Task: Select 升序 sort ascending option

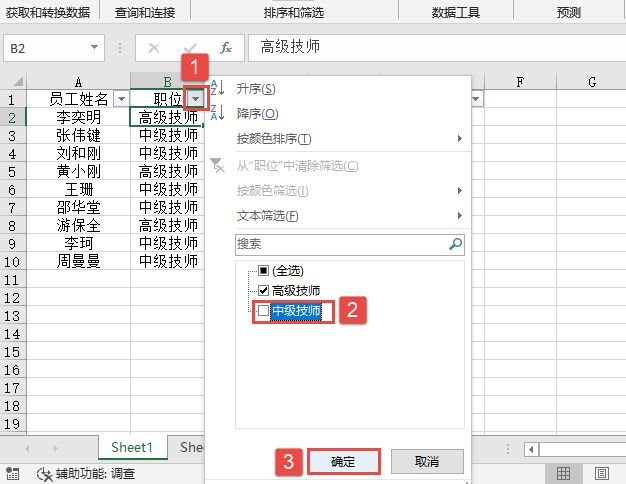Action: [255, 89]
